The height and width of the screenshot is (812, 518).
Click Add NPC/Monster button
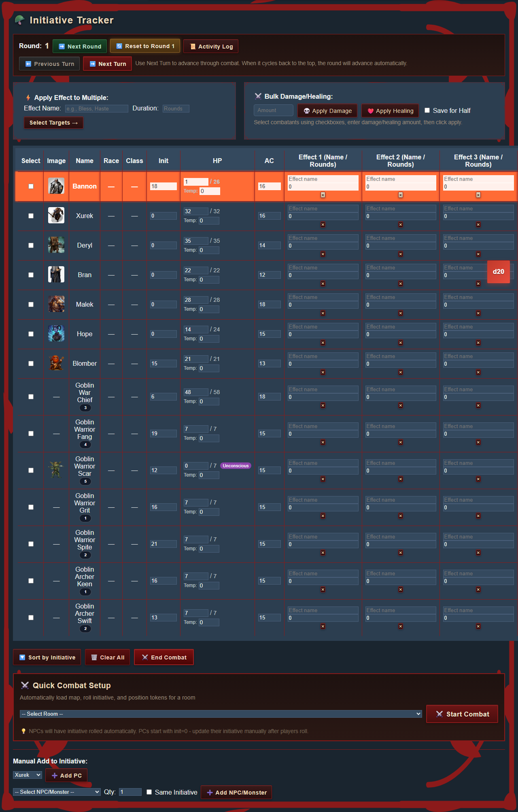(x=236, y=793)
